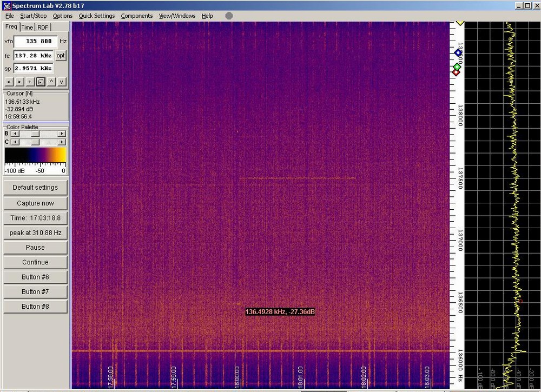
Task: Open the Spectrum Lab title bar icon menu
Action: pyautogui.click(x=5, y=5)
